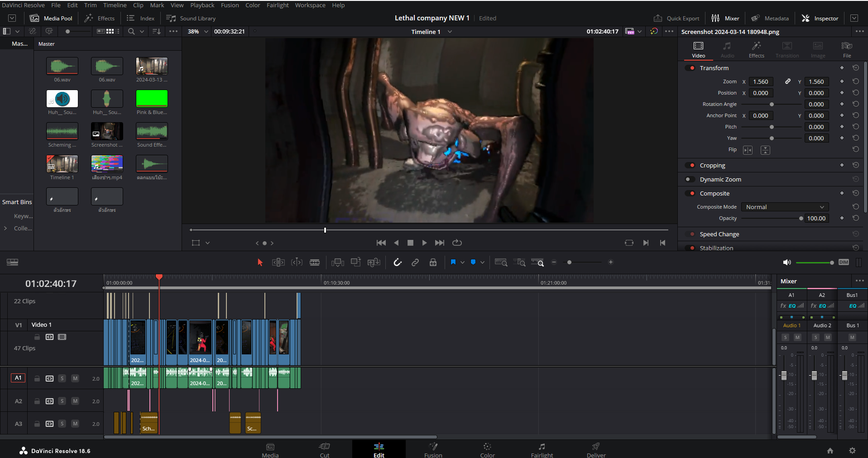Open media pool search options dropdown

[142, 32]
